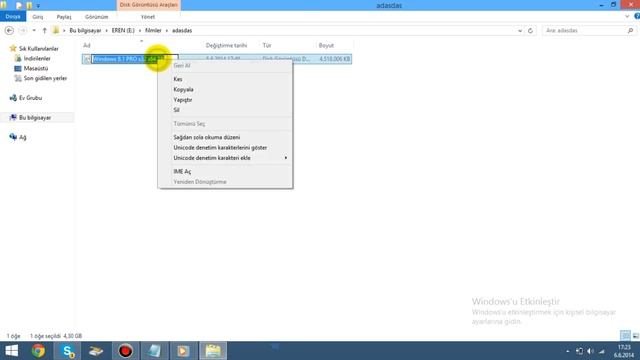Viewport: 640px width, 360px height.
Task: Click the new folder quick access icon
Action: pyautogui.click(x=29, y=6)
